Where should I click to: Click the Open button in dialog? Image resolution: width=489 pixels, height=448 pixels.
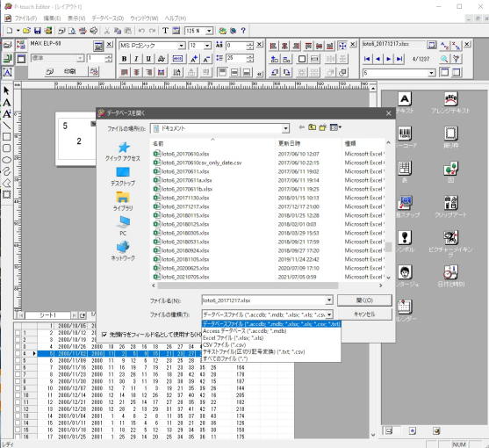pyautogui.click(x=364, y=300)
